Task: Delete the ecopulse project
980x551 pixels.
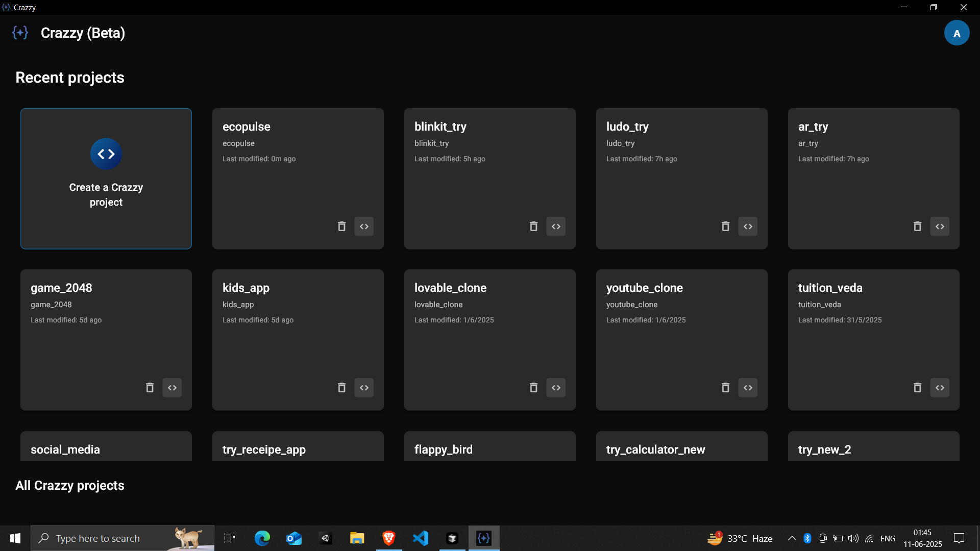Action: [341, 226]
